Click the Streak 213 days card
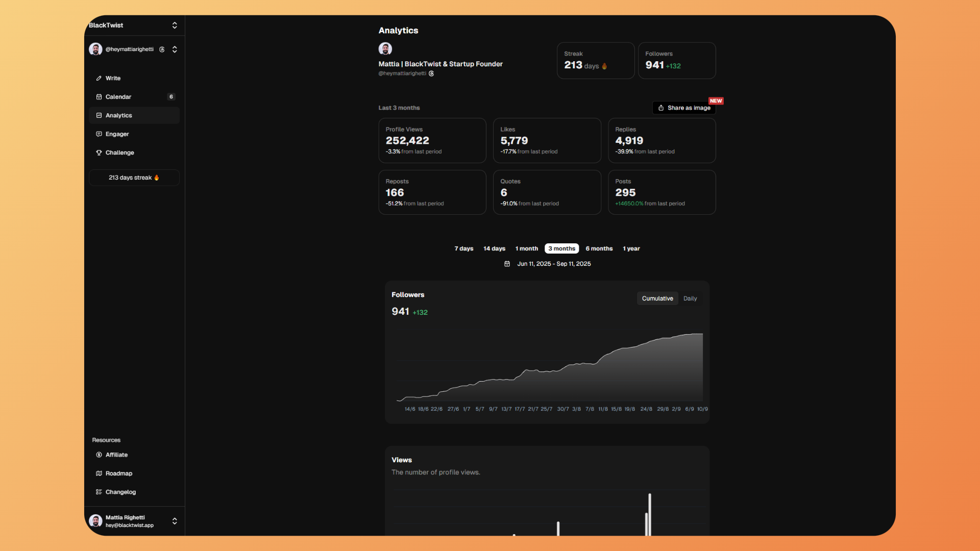Viewport: 980px width, 551px height. pos(596,61)
